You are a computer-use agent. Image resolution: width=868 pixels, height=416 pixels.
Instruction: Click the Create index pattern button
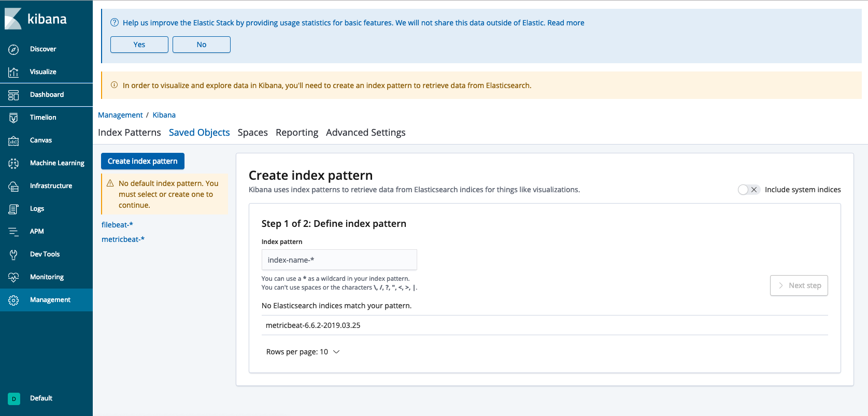(x=143, y=161)
